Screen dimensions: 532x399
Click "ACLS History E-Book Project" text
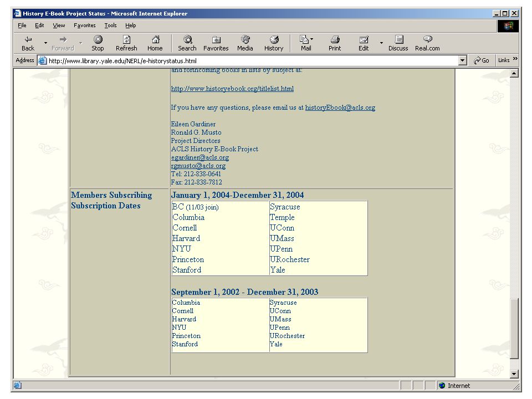click(x=214, y=149)
